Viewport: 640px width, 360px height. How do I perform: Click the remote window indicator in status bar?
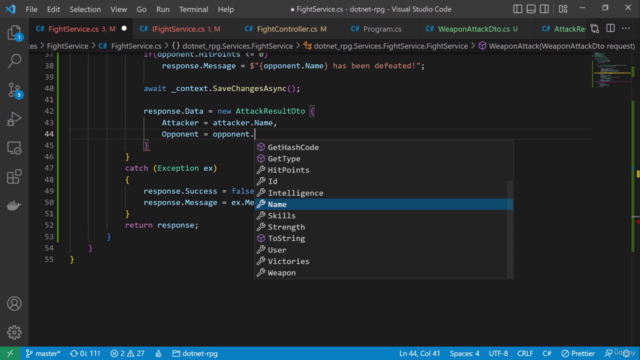coord(10,353)
